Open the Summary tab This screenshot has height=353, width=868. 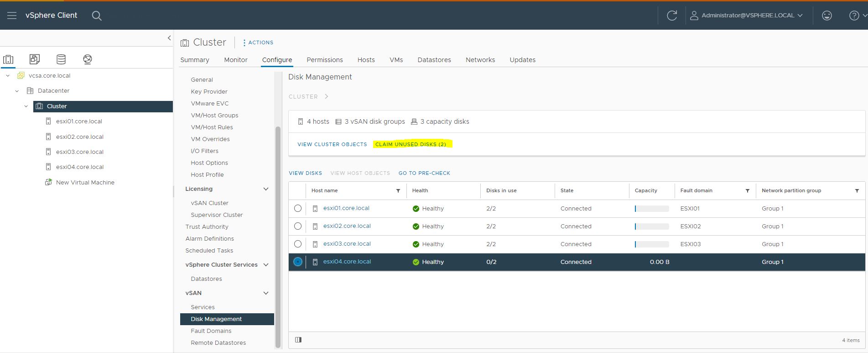(195, 60)
